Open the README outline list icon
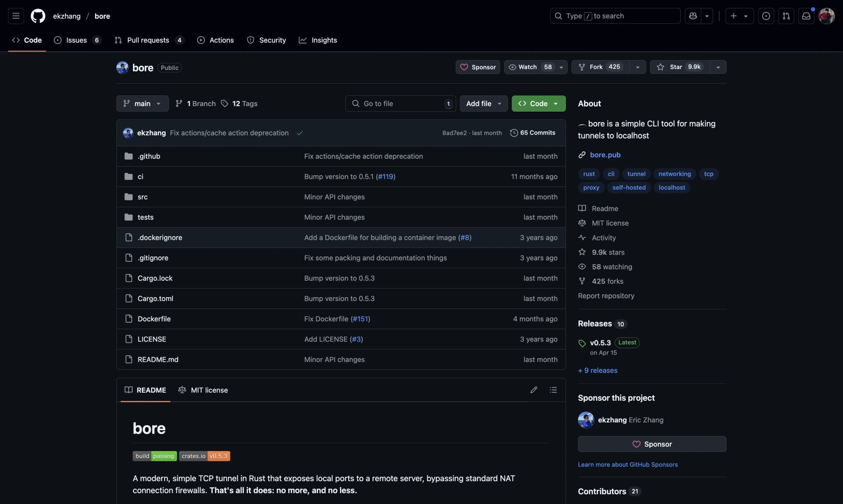 point(553,390)
